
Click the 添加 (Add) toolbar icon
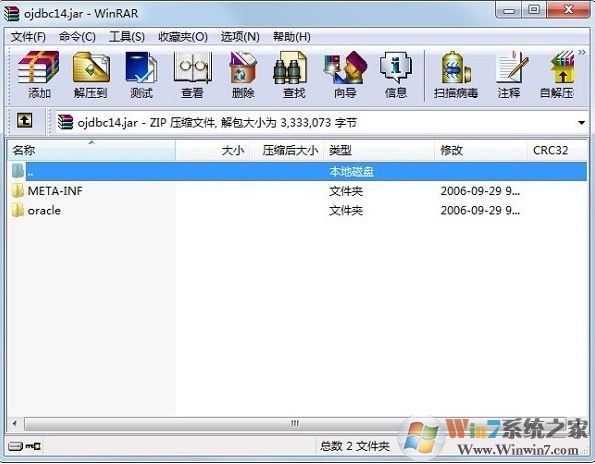39,74
